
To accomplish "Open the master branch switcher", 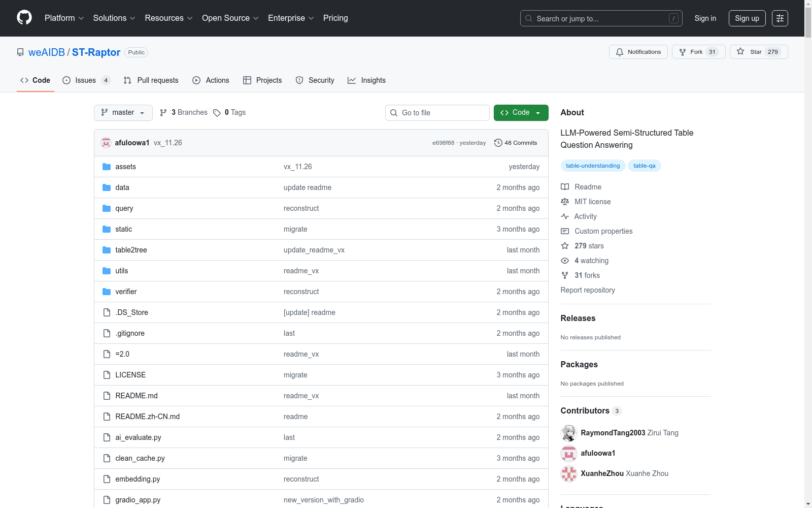I will 123,113.
